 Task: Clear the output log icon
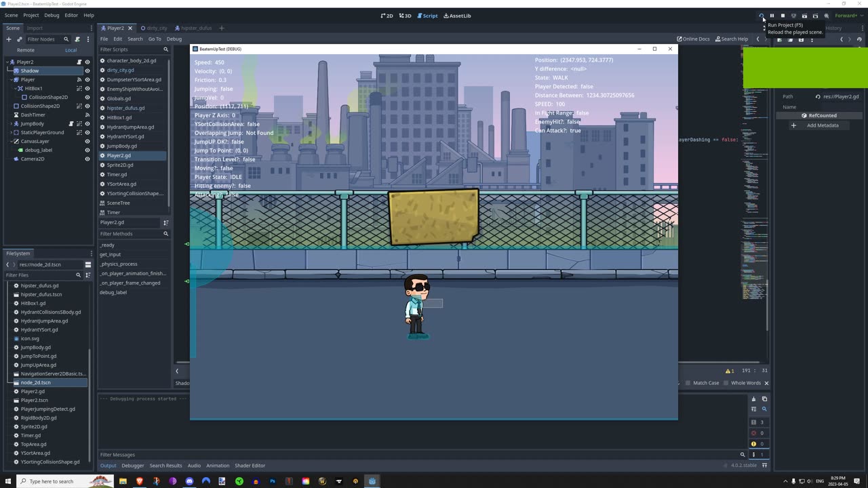click(753, 399)
